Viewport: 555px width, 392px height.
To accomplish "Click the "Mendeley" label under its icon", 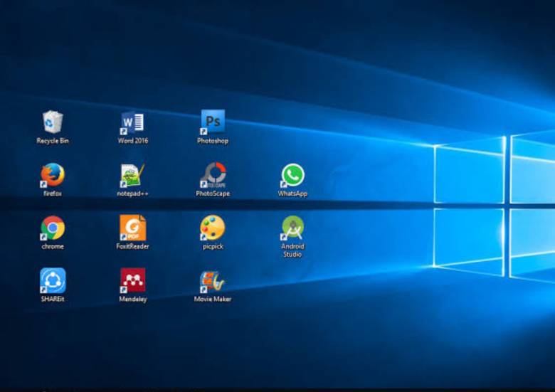I will (x=132, y=300).
